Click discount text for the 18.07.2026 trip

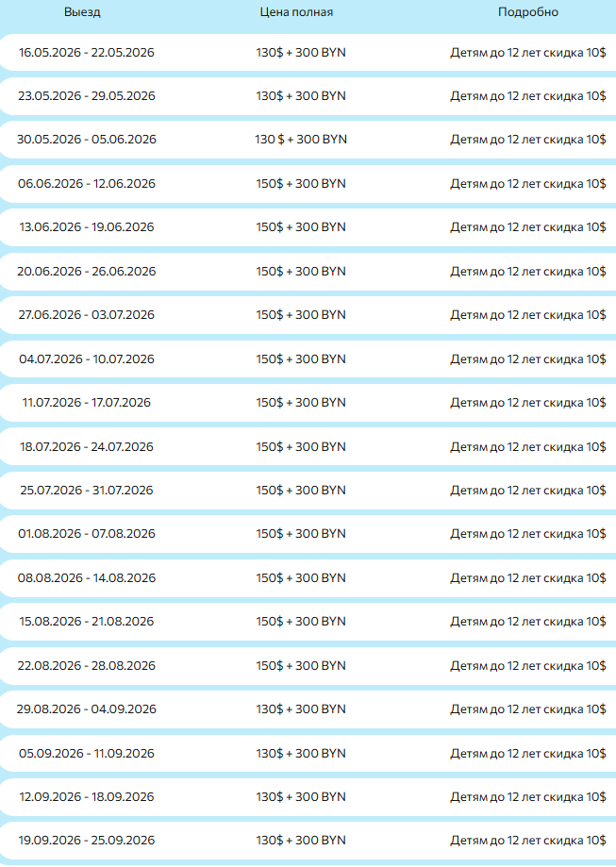(527, 446)
